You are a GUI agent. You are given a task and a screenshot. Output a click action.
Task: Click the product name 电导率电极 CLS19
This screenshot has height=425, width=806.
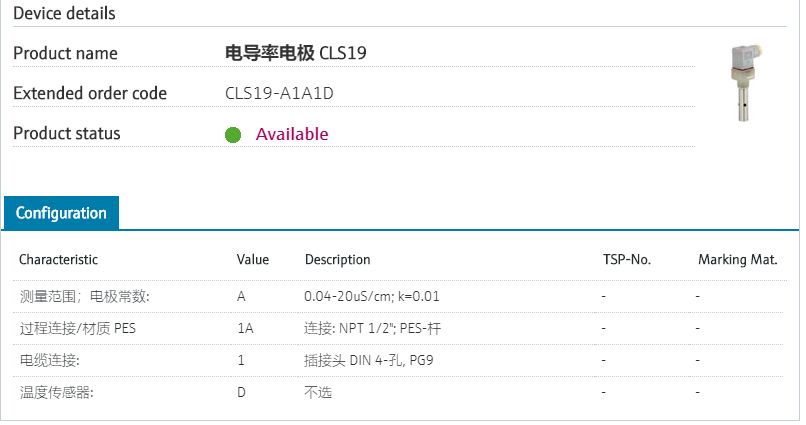(x=296, y=53)
